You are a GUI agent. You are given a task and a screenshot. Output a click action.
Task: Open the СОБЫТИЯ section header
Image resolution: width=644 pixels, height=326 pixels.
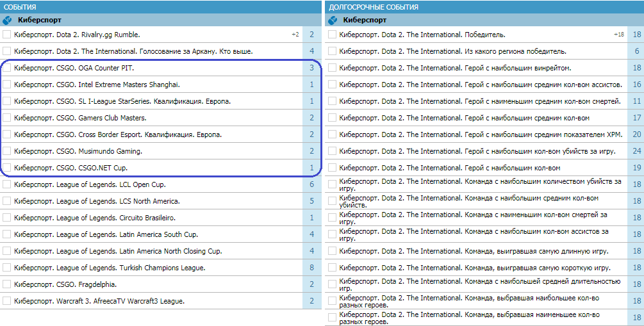click(161, 7)
